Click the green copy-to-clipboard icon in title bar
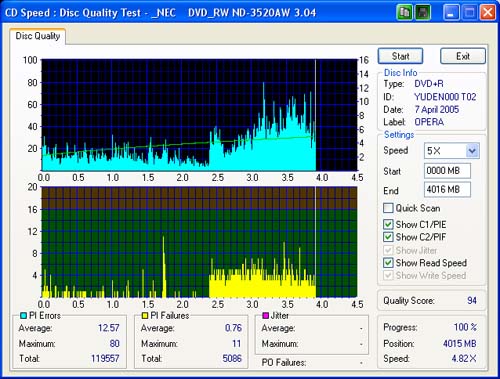The width and height of the screenshot is (500, 379). point(405,13)
